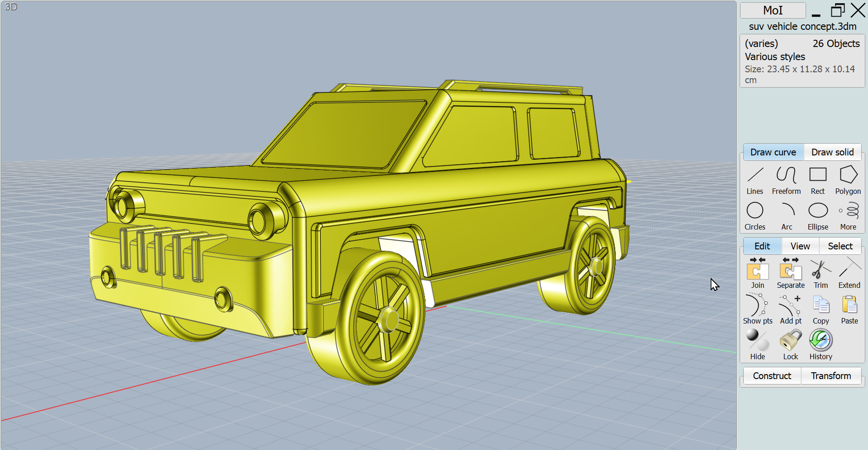The height and width of the screenshot is (450, 868).
Task: Open the Construct tab
Action: [x=772, y=376]
